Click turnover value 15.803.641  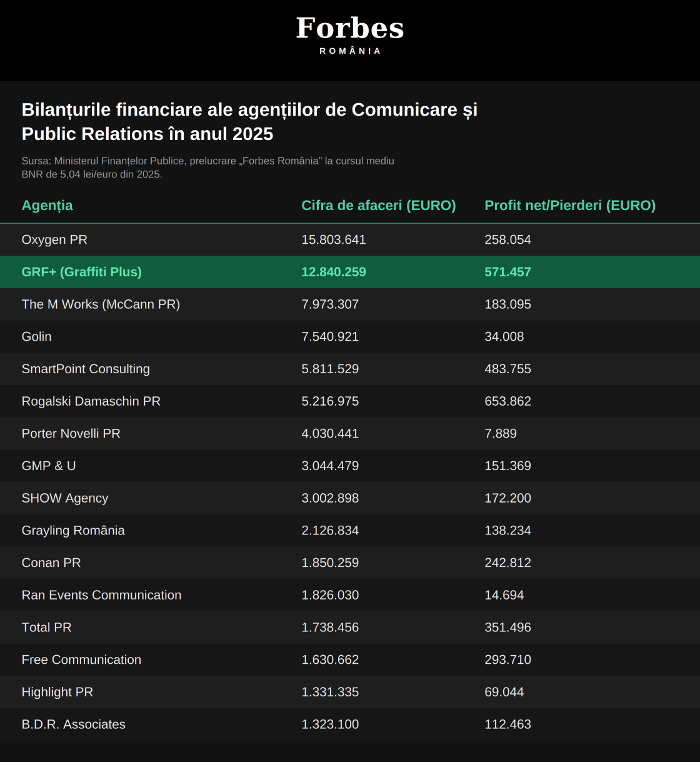coord(334,240)
